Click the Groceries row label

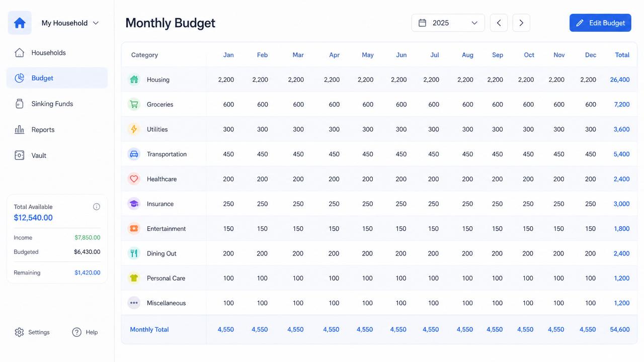pos(160,105)
